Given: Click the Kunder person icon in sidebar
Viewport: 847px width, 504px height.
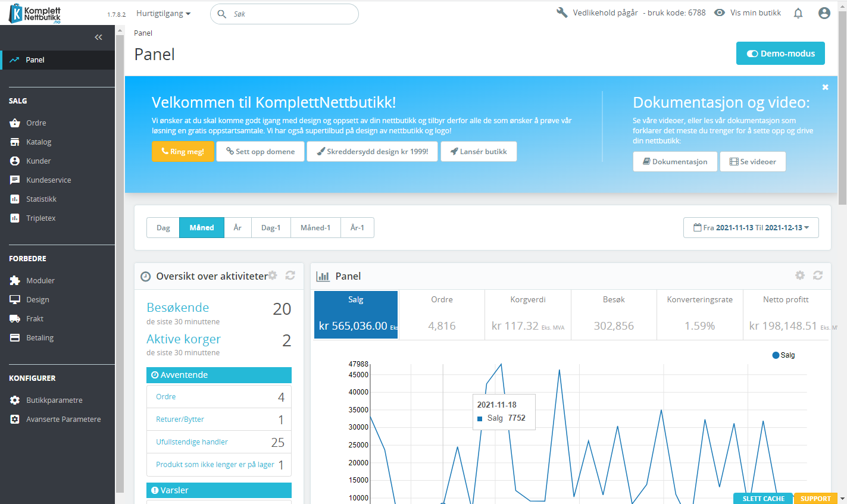Looking at the screenshot, I should tap(15, 161).
